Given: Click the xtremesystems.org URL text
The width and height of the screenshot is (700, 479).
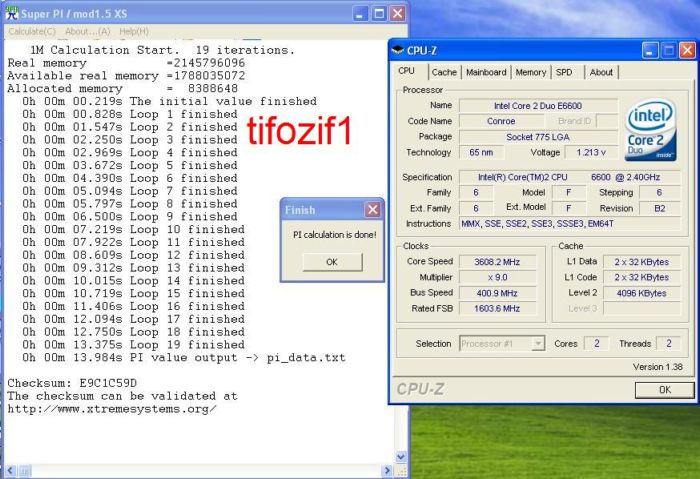Looking at the screenshot, I should coord(112,409).
